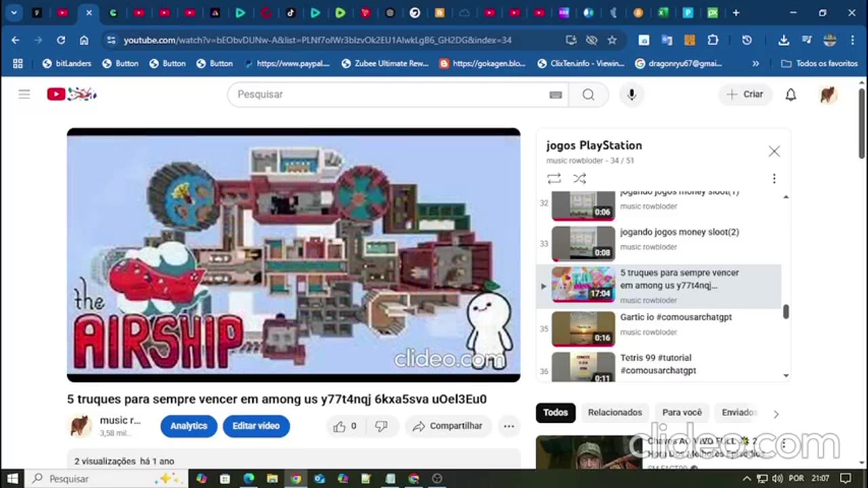This screenshot has width=868, height=488.
Task: Click the currently playing '5 truques' playlist item
Action: coord(659,286)
